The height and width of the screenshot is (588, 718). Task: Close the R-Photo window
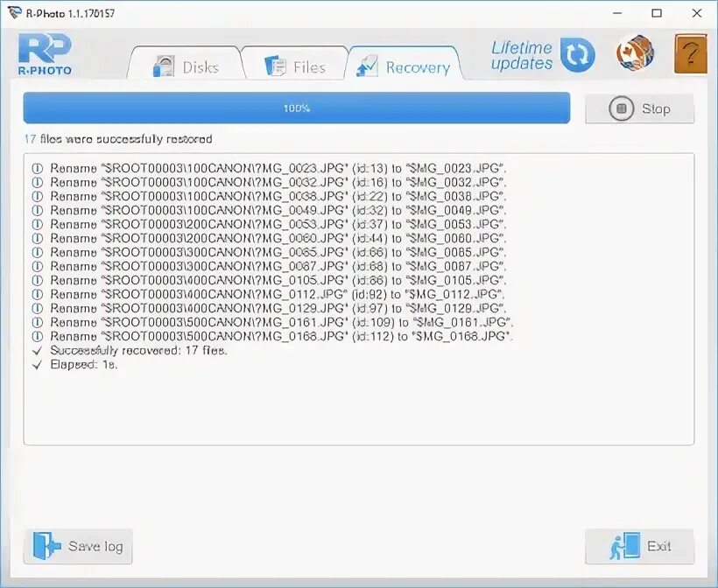point(697,13)
